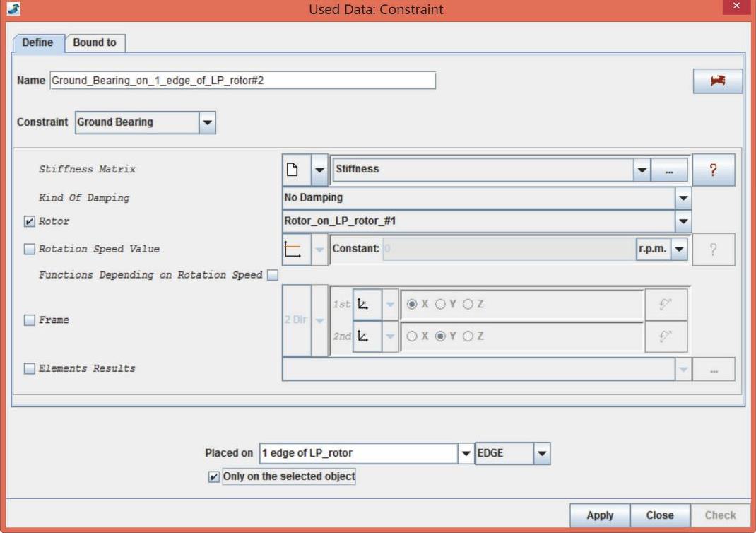Click the red question mark help button
This screenshot has height=533, width=756.
point(713,170)
